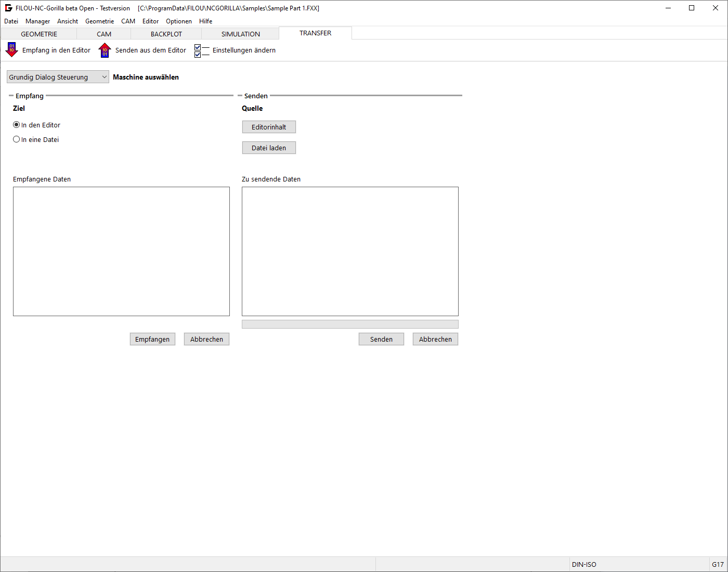
Task: Click the Senden button
Action: tap(381, 339)
